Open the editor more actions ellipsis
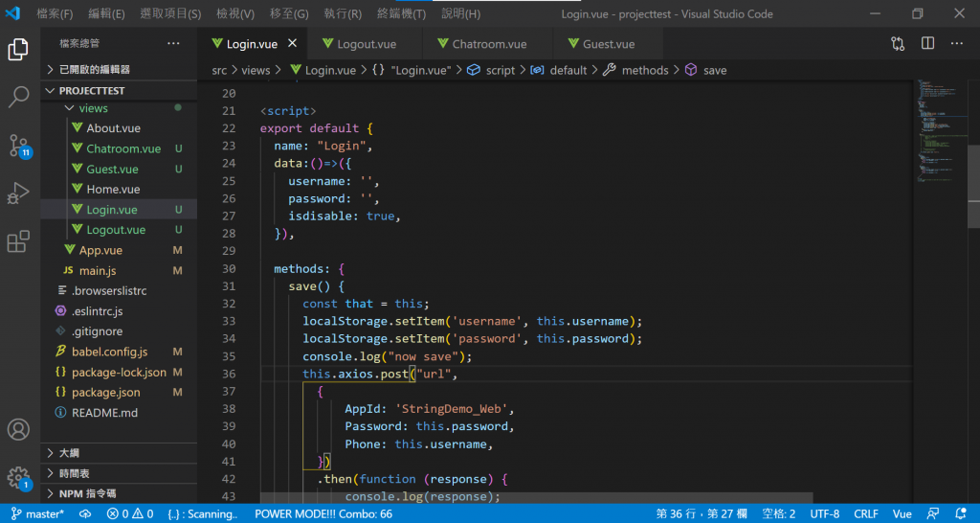The width and height of the screenshot is (980, 523). coord(957,44)
